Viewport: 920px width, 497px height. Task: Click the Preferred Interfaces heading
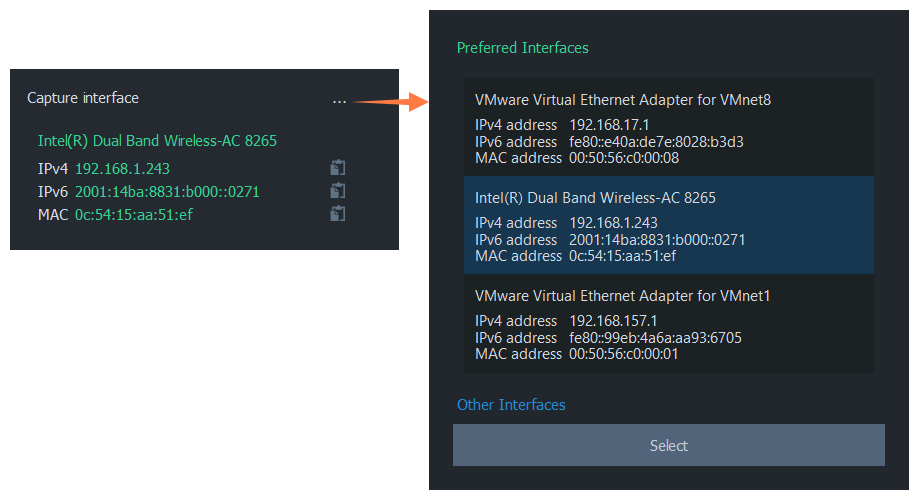(x=522, y=48)
